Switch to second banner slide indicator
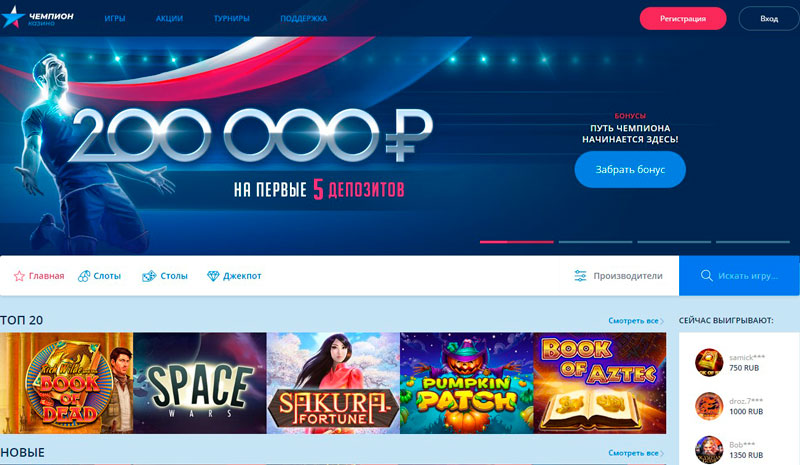 tap(595, 242)
